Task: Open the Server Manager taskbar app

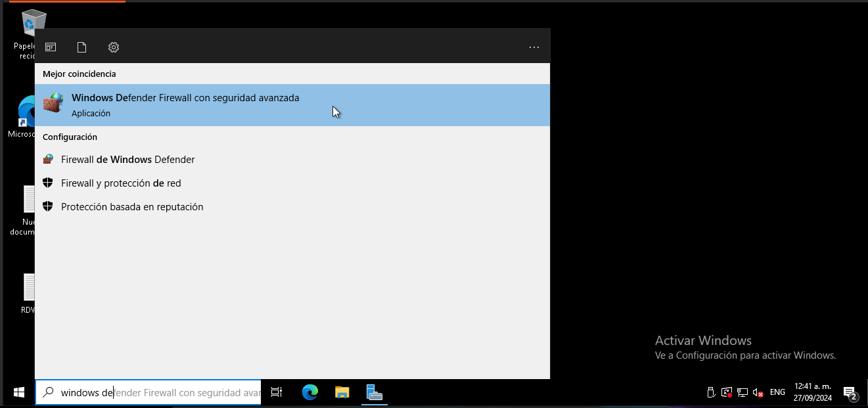Action: tap(374, 393)
